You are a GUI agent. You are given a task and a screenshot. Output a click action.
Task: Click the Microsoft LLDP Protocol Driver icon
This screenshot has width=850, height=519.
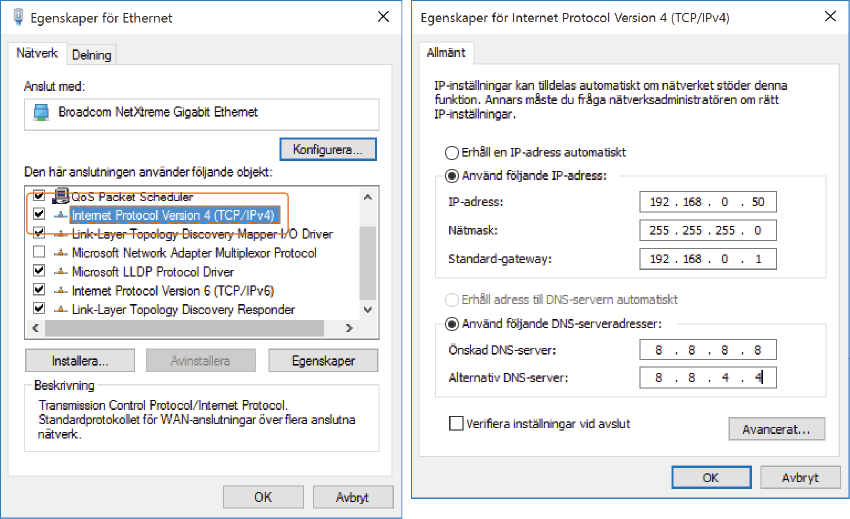tap(61, 272)
